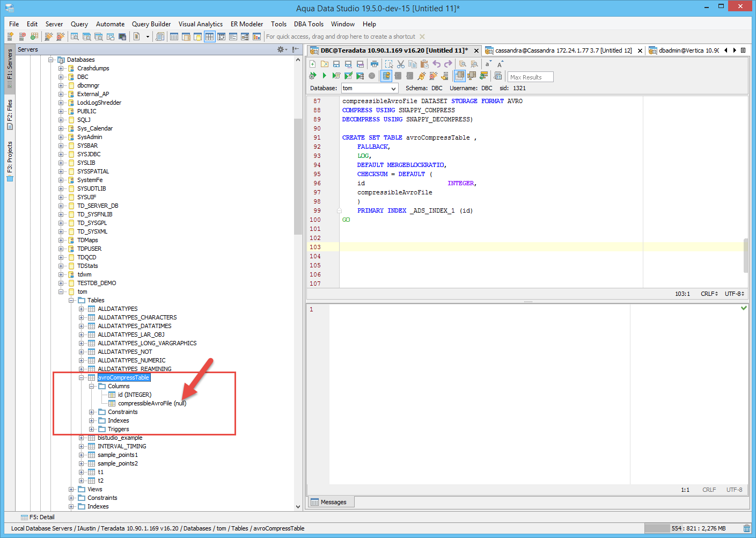The image size is (756, 538).
Task: Select the TESTDB_DEMO database in tree
Action: click(x=97, y=283)
